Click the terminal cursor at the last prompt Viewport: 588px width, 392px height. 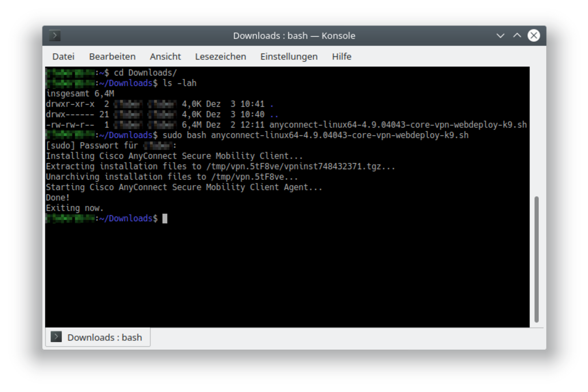[x=165, y=219]
